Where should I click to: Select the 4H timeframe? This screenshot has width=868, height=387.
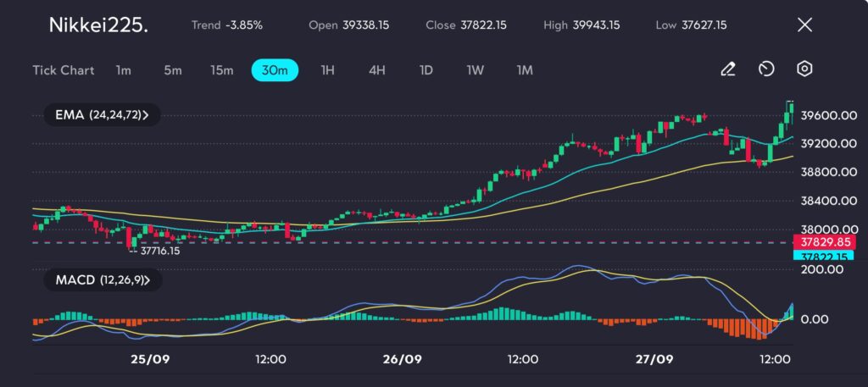coord(377,70)
